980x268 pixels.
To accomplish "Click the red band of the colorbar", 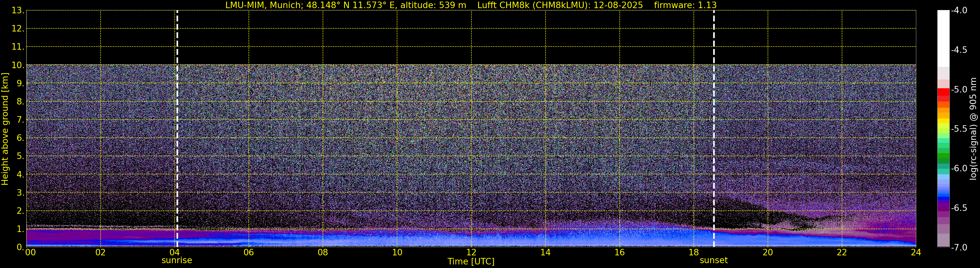I will tap(944, 92).
